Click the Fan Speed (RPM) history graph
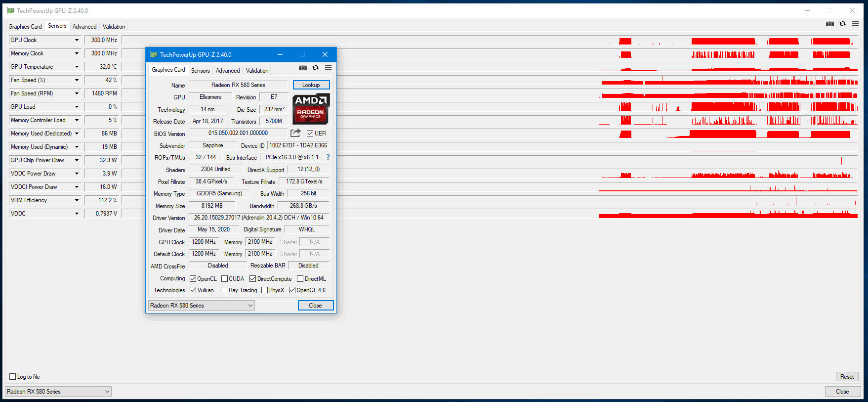868x402 pixels. [490, 93]
